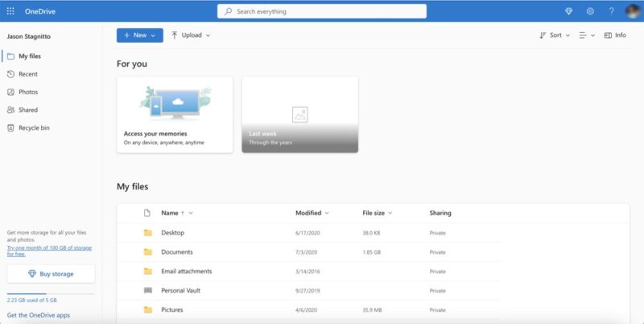Toggle the Info details pane
Image resolution: width=644 pixels, height=324 pixels.
click(615, 35)
